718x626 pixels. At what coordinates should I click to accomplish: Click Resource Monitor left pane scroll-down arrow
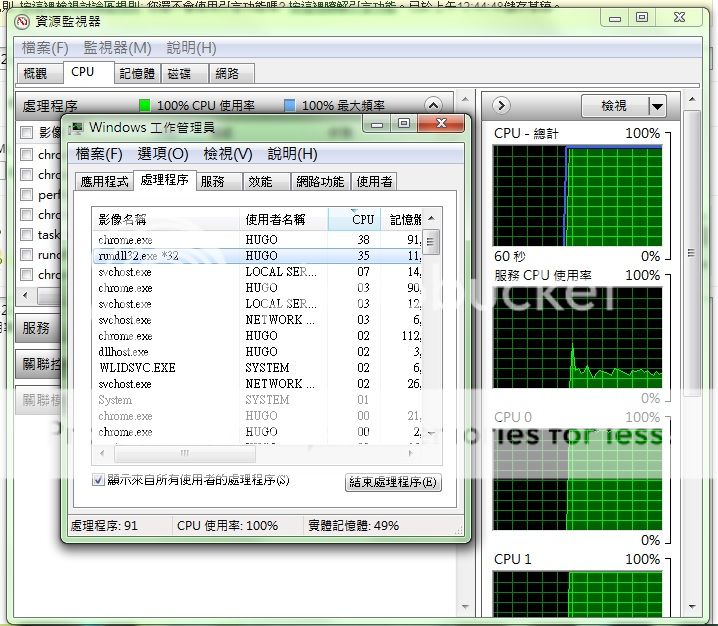point(465,607)
